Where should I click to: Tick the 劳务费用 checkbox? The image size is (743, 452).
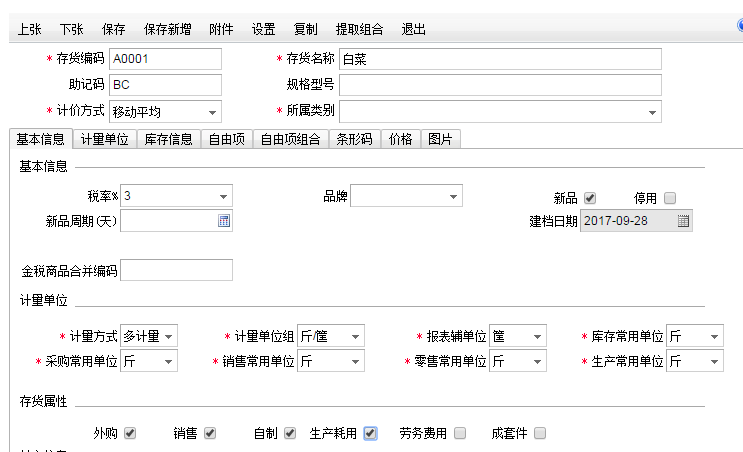(460, 433)
